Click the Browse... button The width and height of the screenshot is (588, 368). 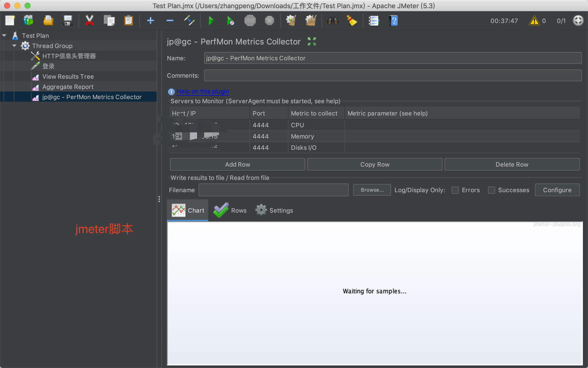372,190
